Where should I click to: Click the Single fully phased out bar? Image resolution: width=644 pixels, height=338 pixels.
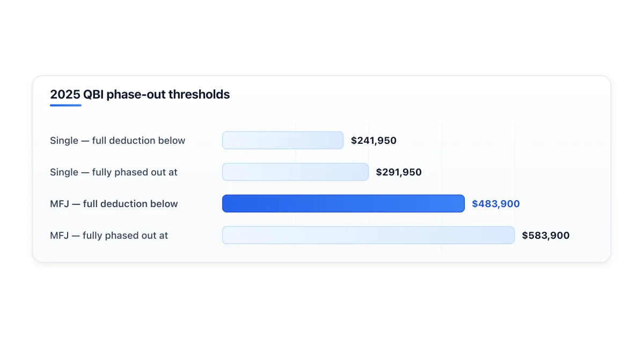[x=295, y=172]
